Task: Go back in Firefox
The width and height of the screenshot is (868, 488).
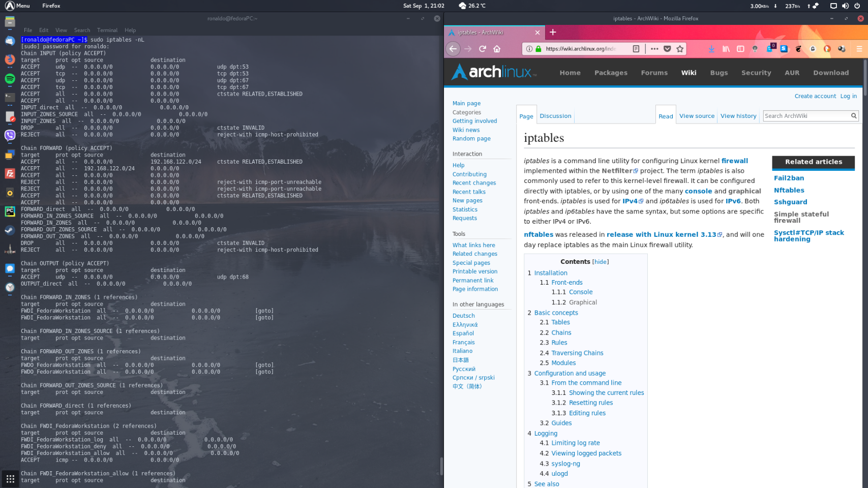Action: click(x=453, y=49)
